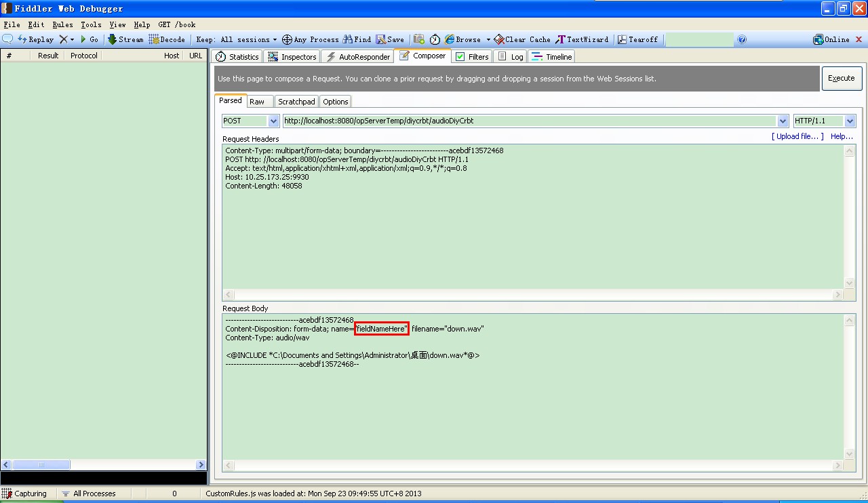868x503 pixels.
Task: Open the Tools menu
Action: click(x=91, y=24)
